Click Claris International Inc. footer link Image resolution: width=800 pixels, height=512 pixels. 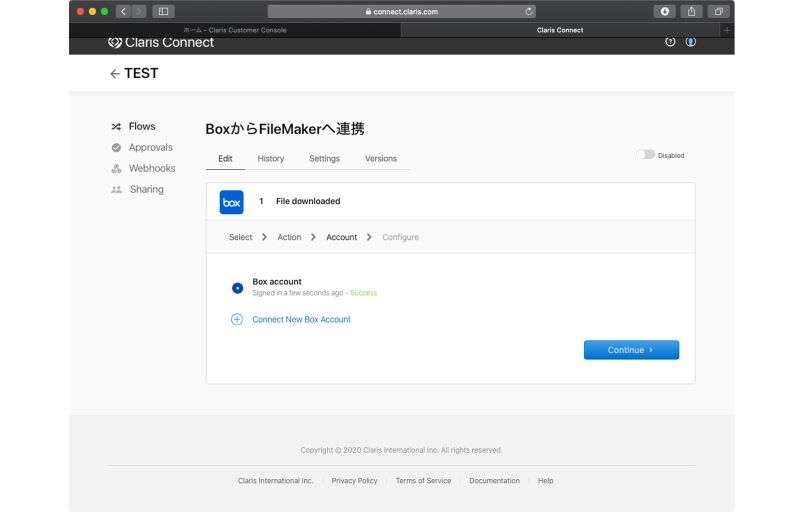[x=276, y=480]
